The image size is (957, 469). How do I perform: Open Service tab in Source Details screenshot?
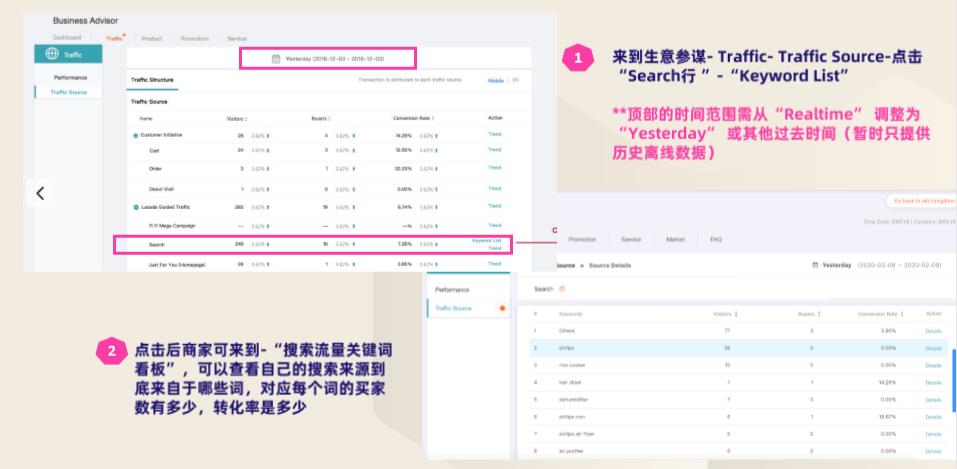tap(631, 239)
